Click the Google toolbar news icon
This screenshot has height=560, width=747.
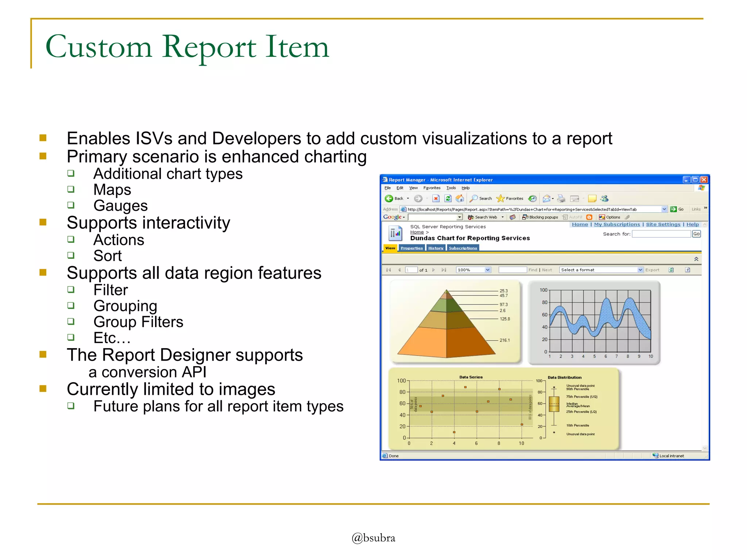(x=512, y=217)
